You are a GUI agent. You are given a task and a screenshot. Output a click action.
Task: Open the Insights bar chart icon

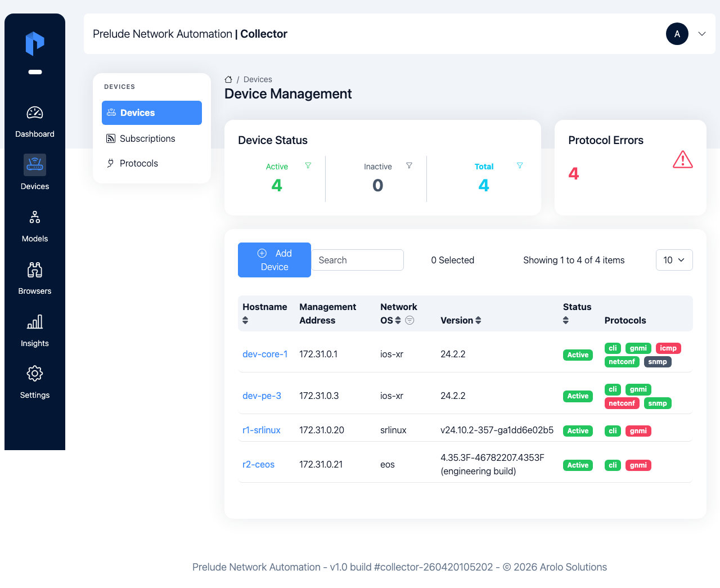[x=35, y=322]
